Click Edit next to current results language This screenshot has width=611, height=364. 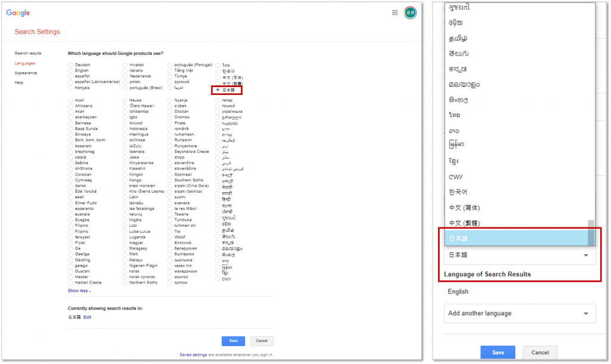87,317
